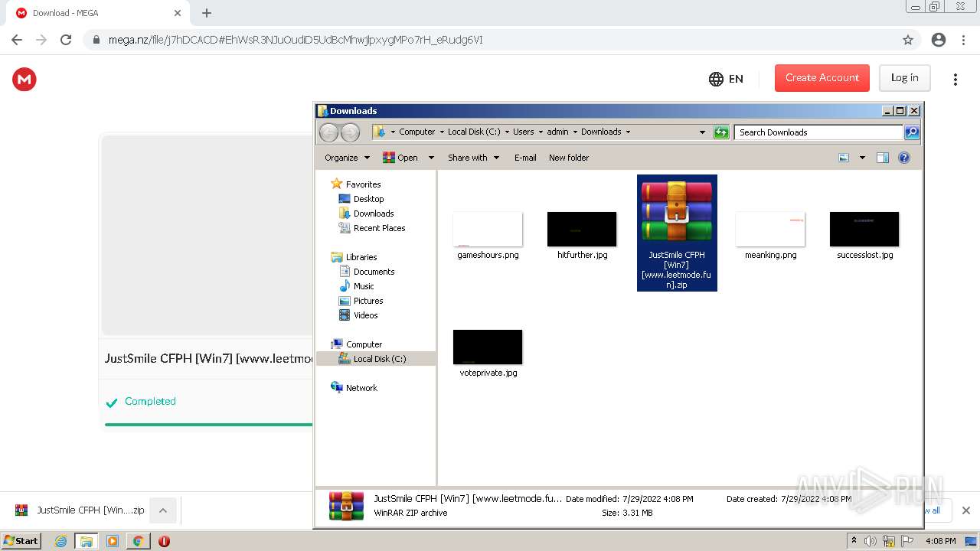Open Explorer help icon
980x551 pixels.
coord(904,158)
